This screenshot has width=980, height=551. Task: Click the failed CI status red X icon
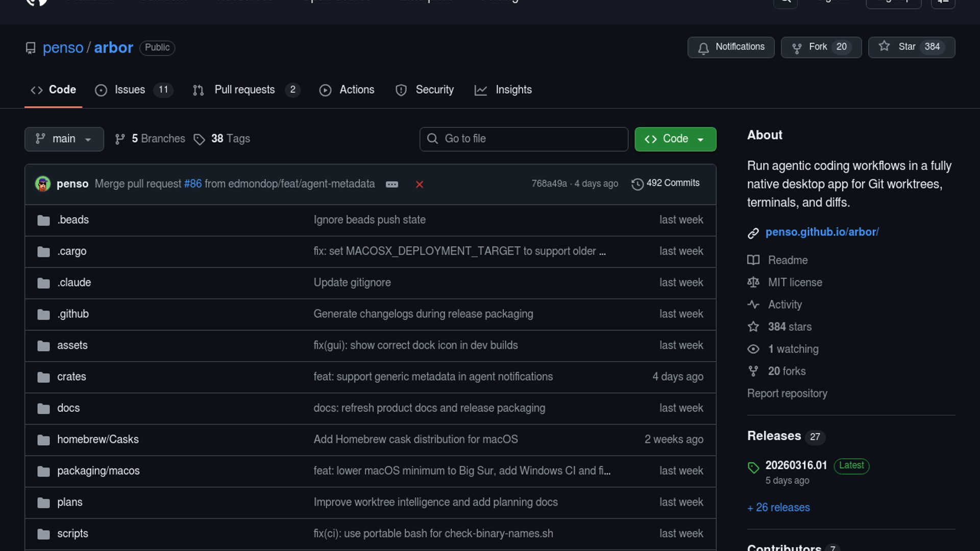419,184
